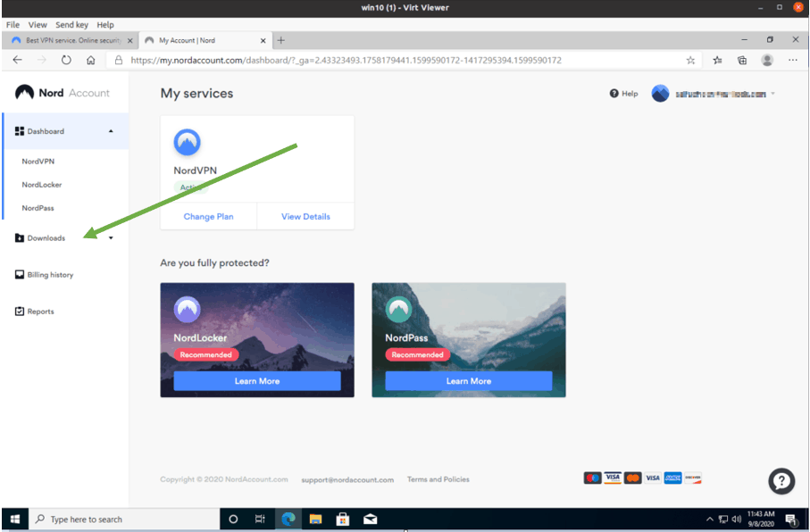This screenshot has height=532, width=810.
Task: Open Virt Viewer Help menu
Action: 105,25
